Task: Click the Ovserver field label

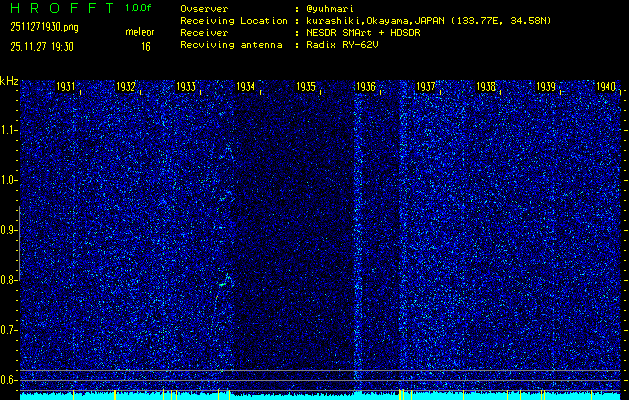Action: click(204, 9)
